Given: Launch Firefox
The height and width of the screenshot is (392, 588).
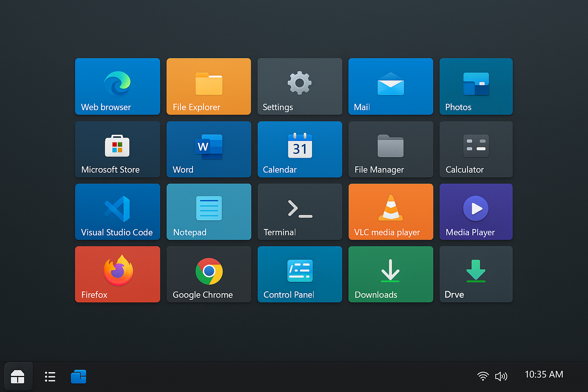Looking at the screenshot, I should [x=117, y=274].
